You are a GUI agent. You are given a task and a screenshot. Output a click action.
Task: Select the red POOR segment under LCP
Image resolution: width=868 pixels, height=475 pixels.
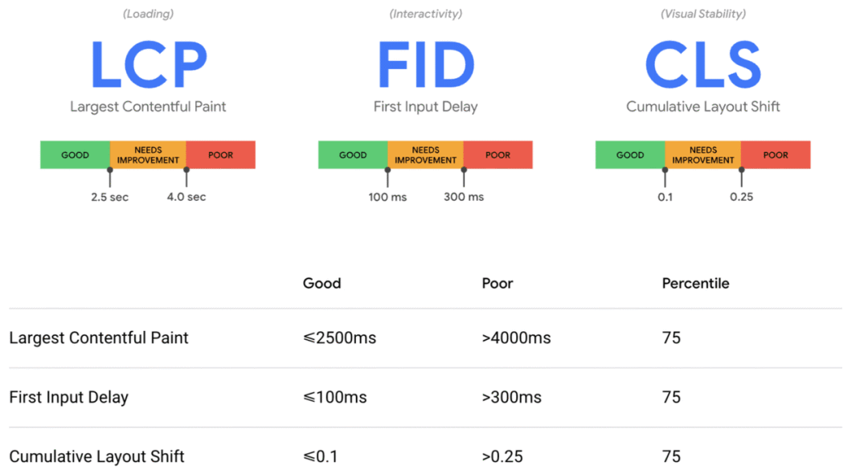(221, 155)
